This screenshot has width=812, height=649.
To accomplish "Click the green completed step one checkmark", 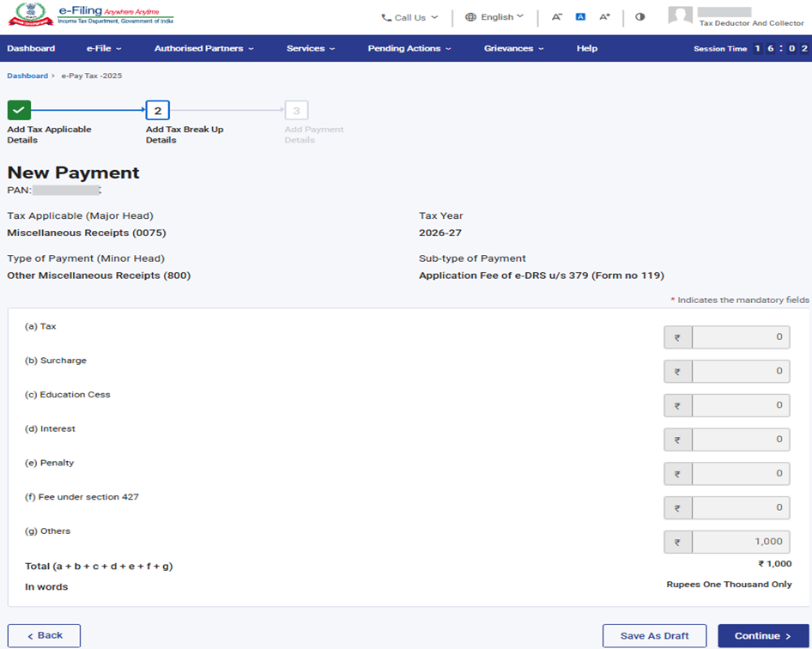I will pyautogui.click(x=19, y=110).
